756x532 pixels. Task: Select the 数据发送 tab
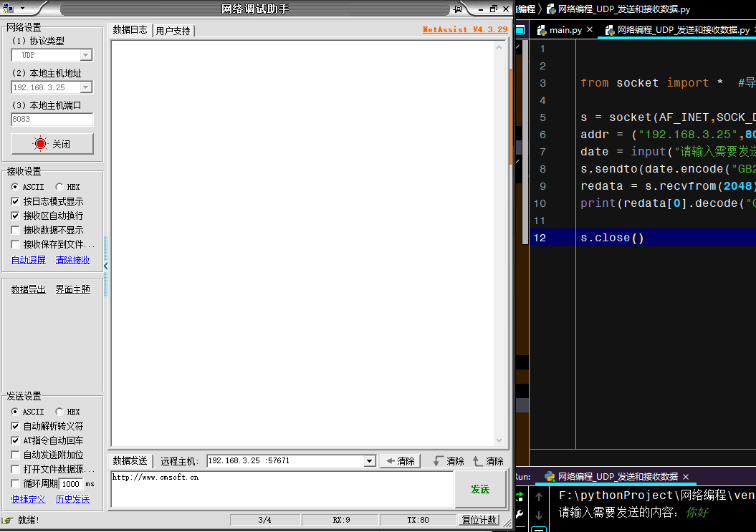click(x=130, y=460)
